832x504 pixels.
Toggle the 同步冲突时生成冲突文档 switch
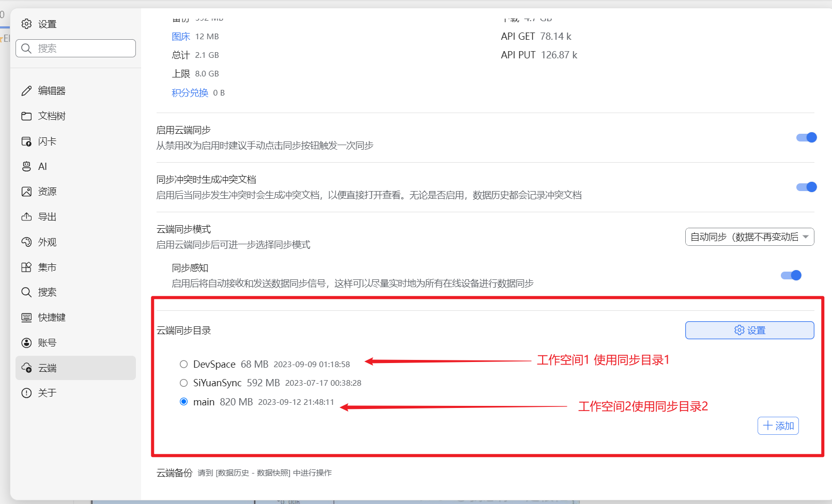806,187
